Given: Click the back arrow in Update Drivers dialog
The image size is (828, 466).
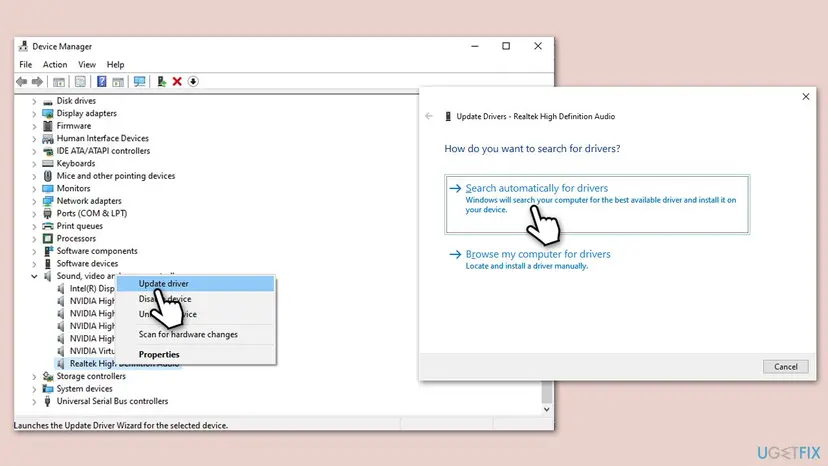Looking at the screenshot, I should click(429, 116).
